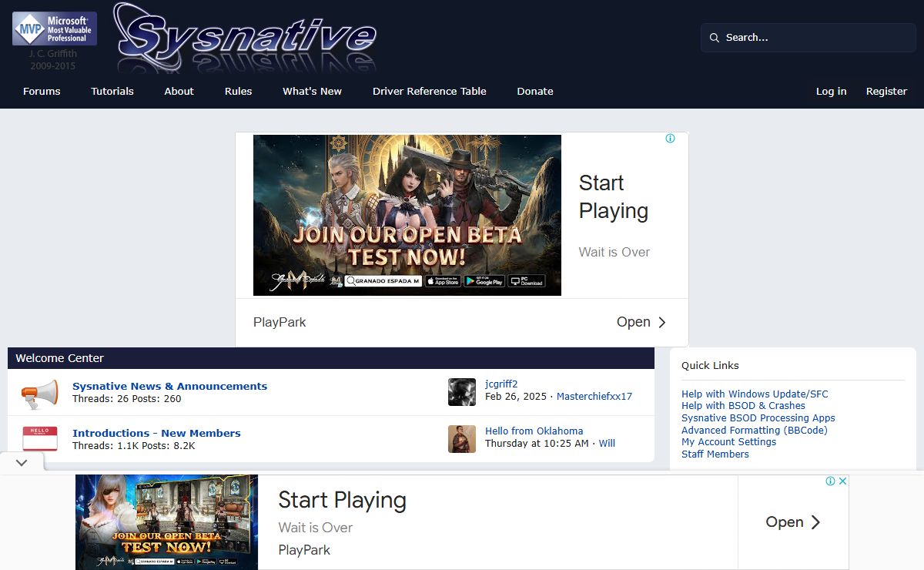Open the Hello name-tag icon for Introductions
The height and width of the screenshot is (570, 924).
coord(39,438)
